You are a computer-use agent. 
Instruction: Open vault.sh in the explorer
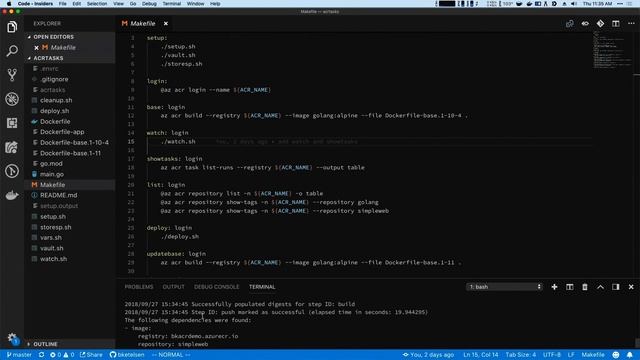pyautogui.click(x=51, y=248)
